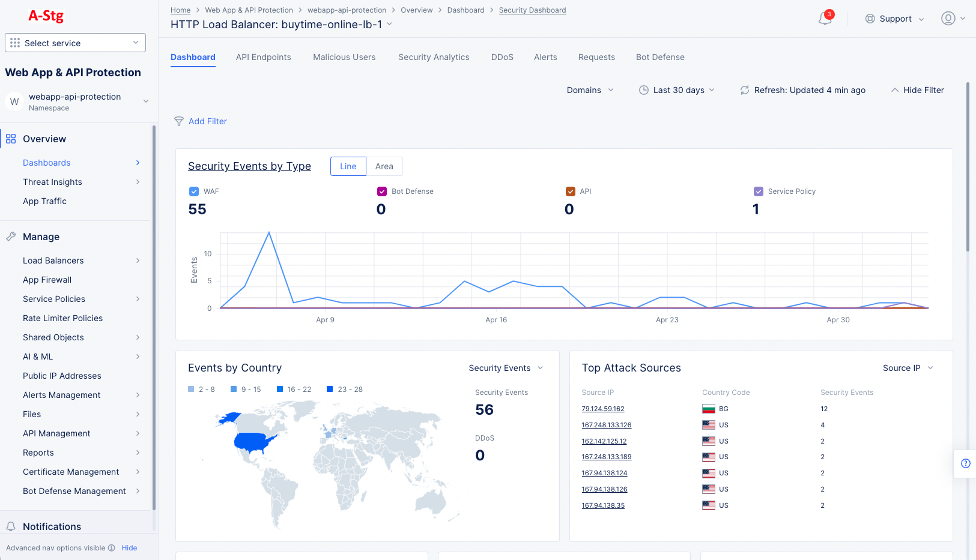976x560 pixels.
Task: Click the Security Dashboard breadcrumb link
Action: (532, 10)
